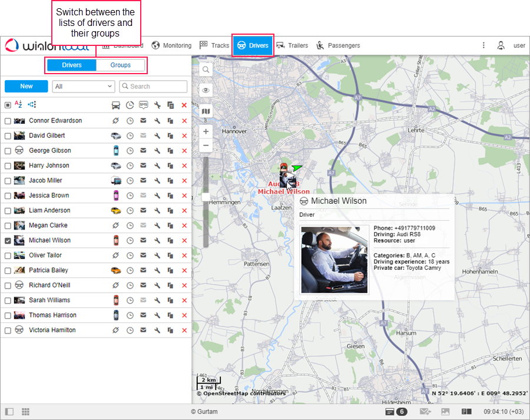Click Liam Anderson's yellow car icon
Image resolution: width=530 pixels, height=420 pixels.
116,210
